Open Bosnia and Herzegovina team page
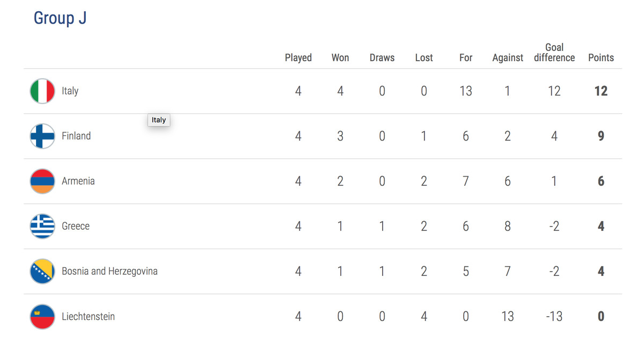 [x=109, y=272]
